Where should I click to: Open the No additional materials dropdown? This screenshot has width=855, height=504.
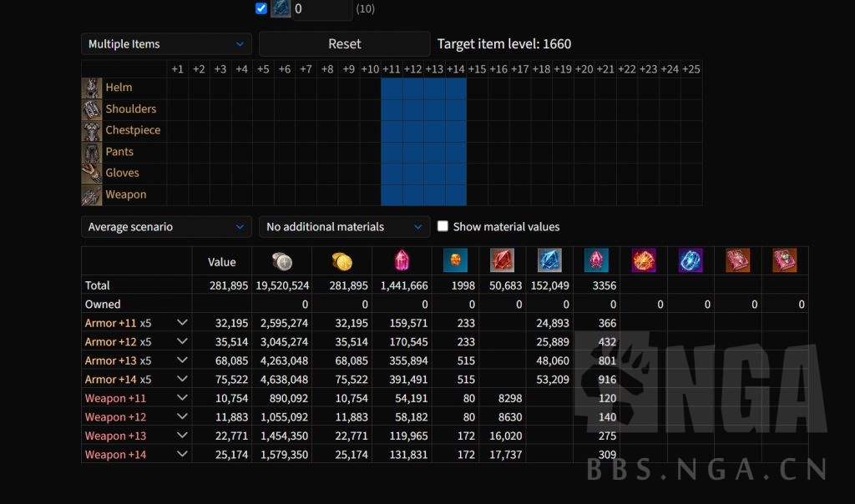point(344,227)
